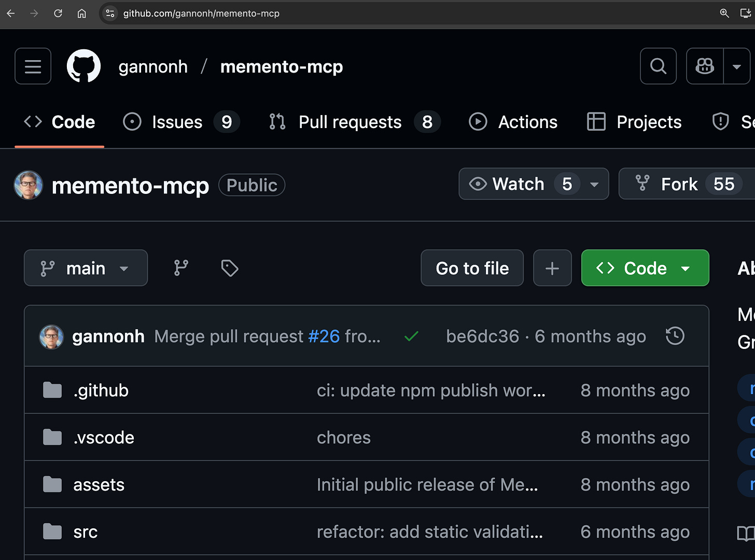Click the Issues count badge 9
755x560 pixels.
click(x=227, y=122)
